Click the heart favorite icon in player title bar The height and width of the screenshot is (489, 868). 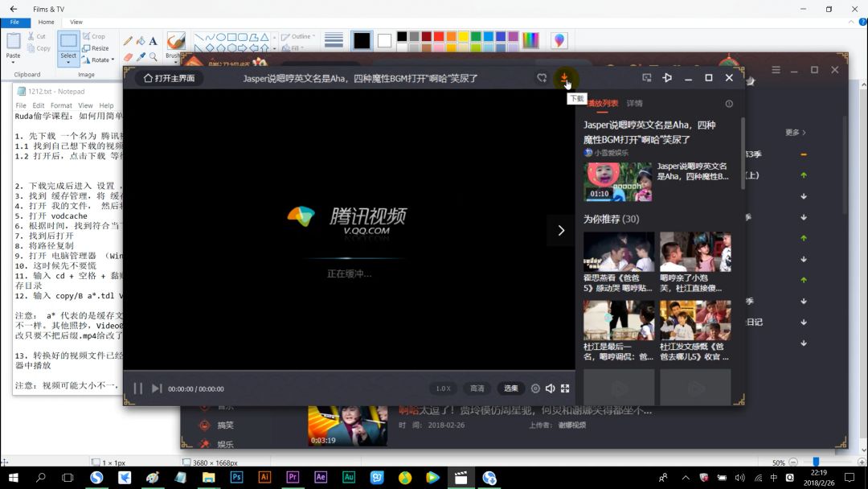coord(542,78)
